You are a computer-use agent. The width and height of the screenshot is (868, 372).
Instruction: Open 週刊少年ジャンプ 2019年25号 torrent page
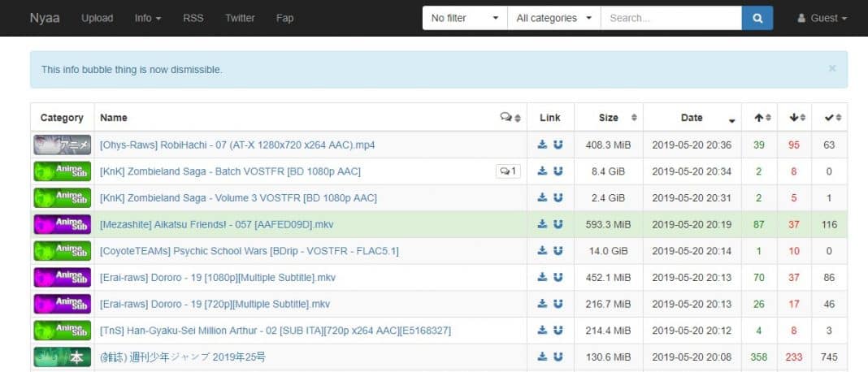point(183,357)
